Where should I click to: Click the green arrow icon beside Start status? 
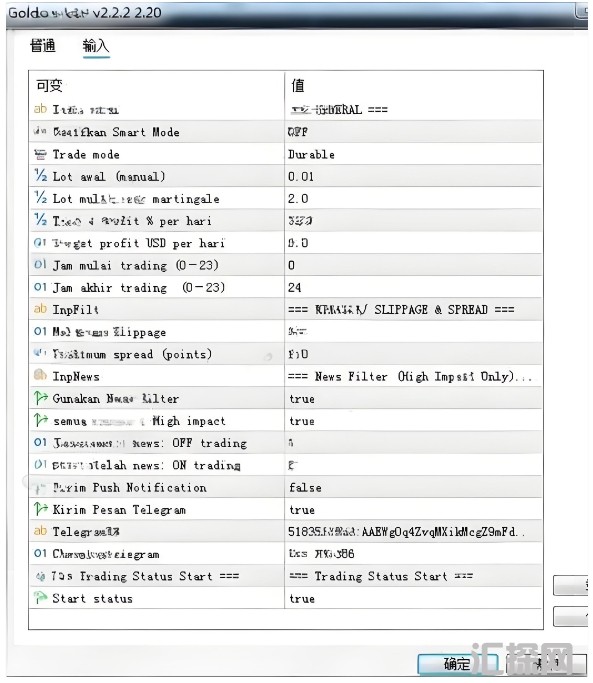(41, 598)
